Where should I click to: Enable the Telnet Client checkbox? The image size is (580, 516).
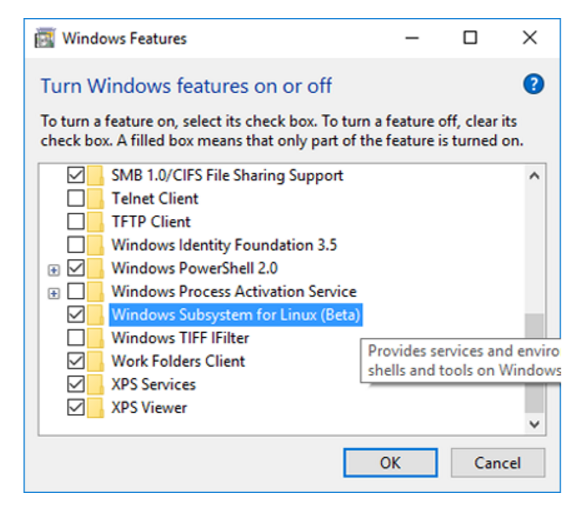pos(76,199)
